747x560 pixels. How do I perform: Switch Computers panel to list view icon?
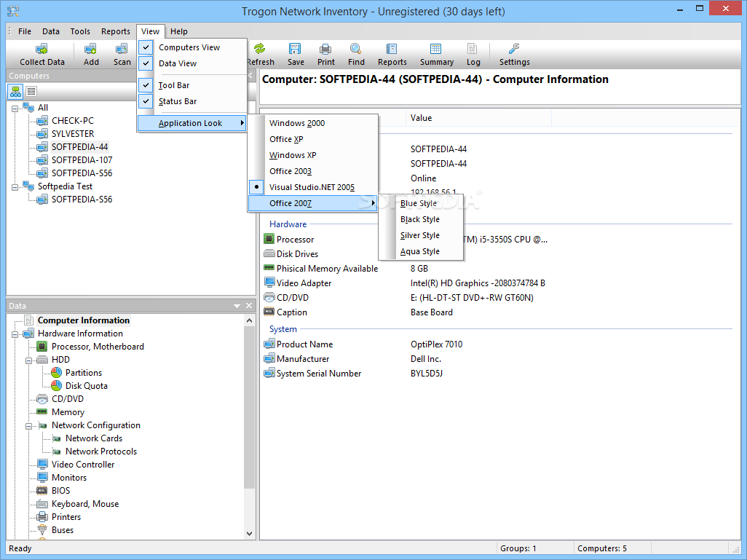pyautogui.click(x=31, y=92)
